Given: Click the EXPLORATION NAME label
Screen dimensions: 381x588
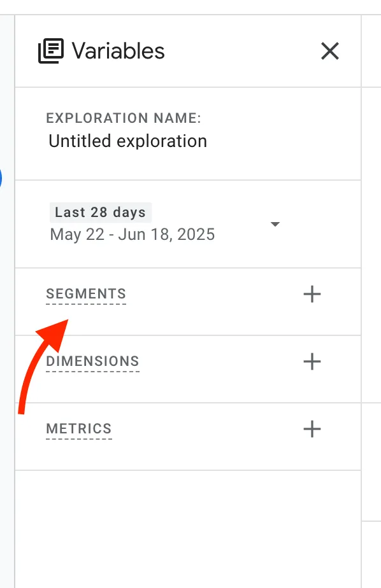Looking at the screenshot, I should point(124,118).
